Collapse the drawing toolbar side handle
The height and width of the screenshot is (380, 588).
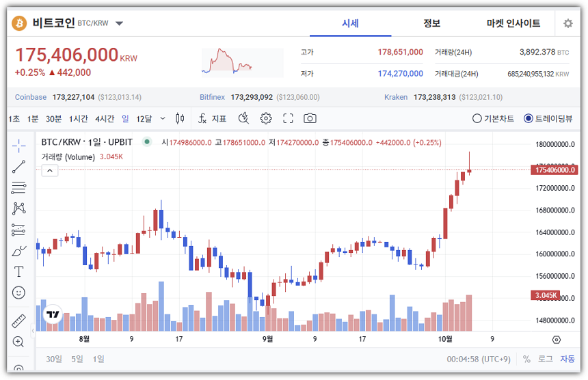(33, 331)
